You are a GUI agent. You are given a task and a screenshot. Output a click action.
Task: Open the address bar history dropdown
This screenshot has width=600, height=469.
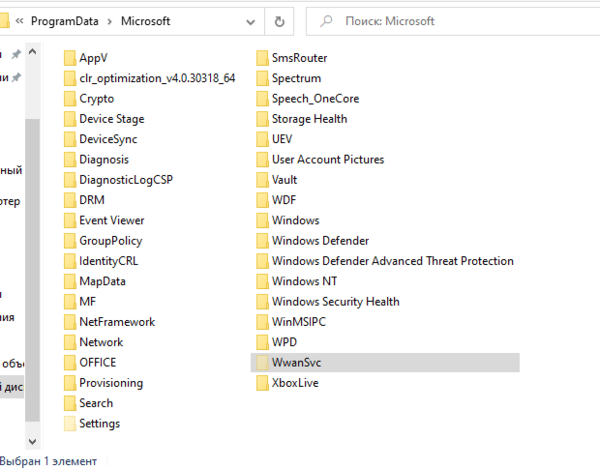coord(249,20)
